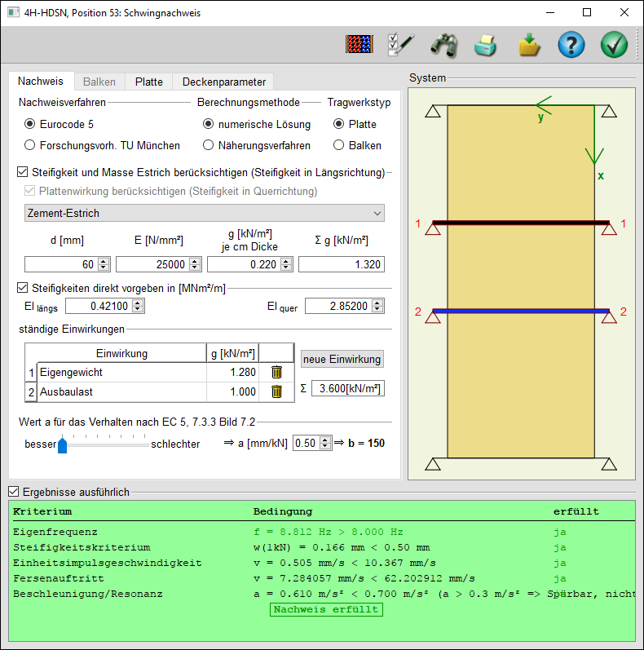
Task: Switch to the Platte tab
Action: point(149,82)
